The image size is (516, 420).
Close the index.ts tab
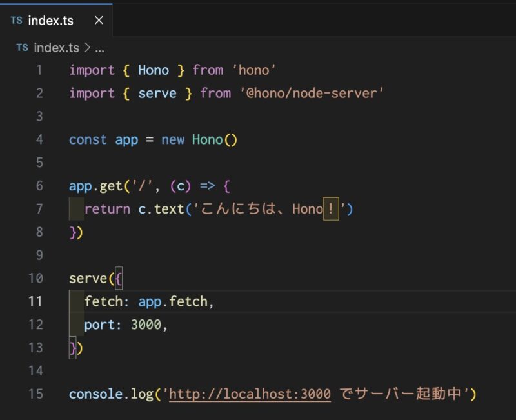99,21
